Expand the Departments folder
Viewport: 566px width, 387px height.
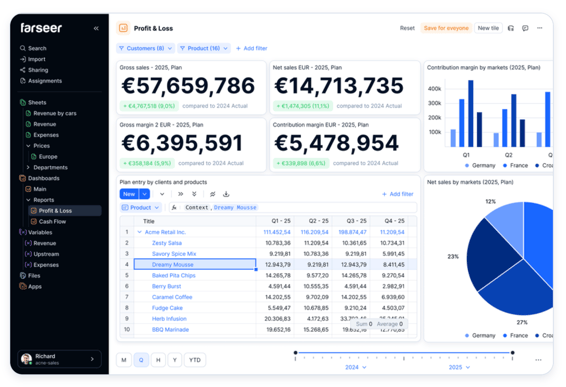[x=28, y=167]
